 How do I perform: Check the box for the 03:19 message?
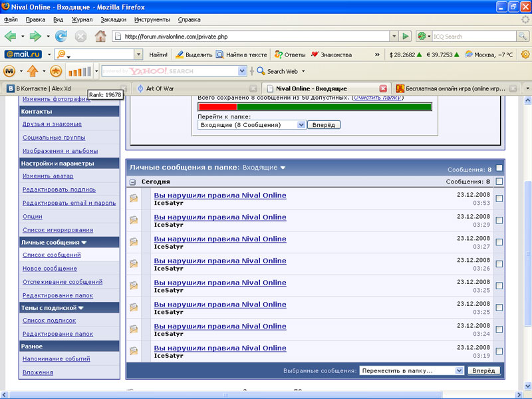coord(499,351)
